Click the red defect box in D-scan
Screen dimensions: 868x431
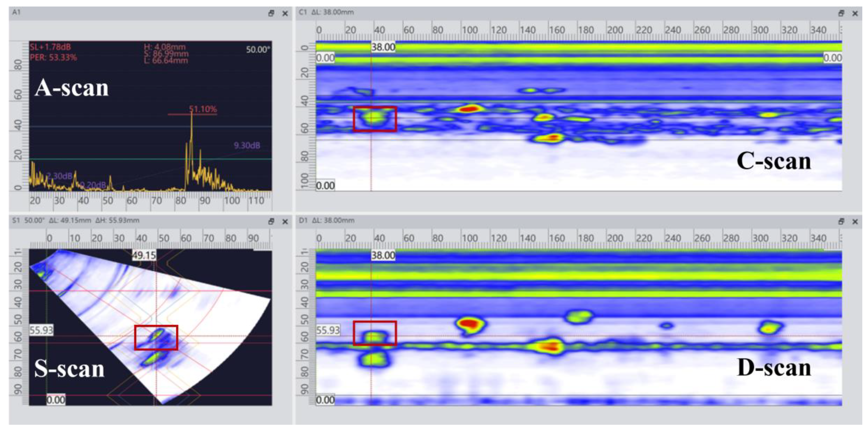(x=375, y=333)
